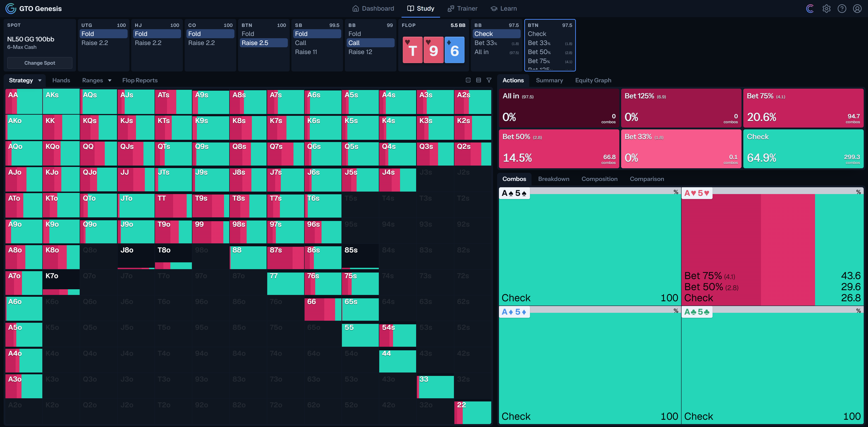Switch to the Study nav tab

coord(420,8)
